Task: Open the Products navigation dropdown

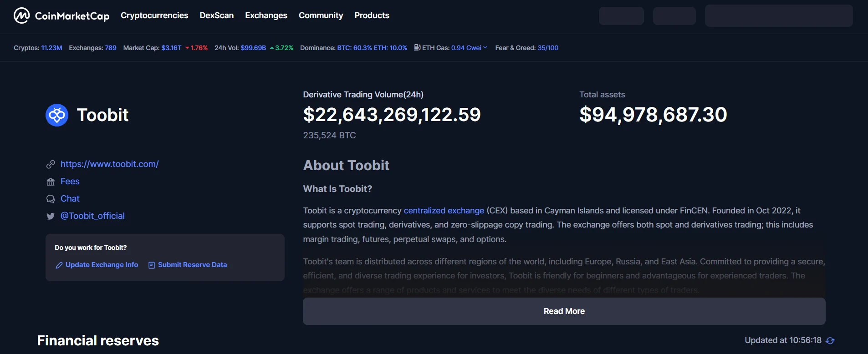Action: click(x=372, y=15)
